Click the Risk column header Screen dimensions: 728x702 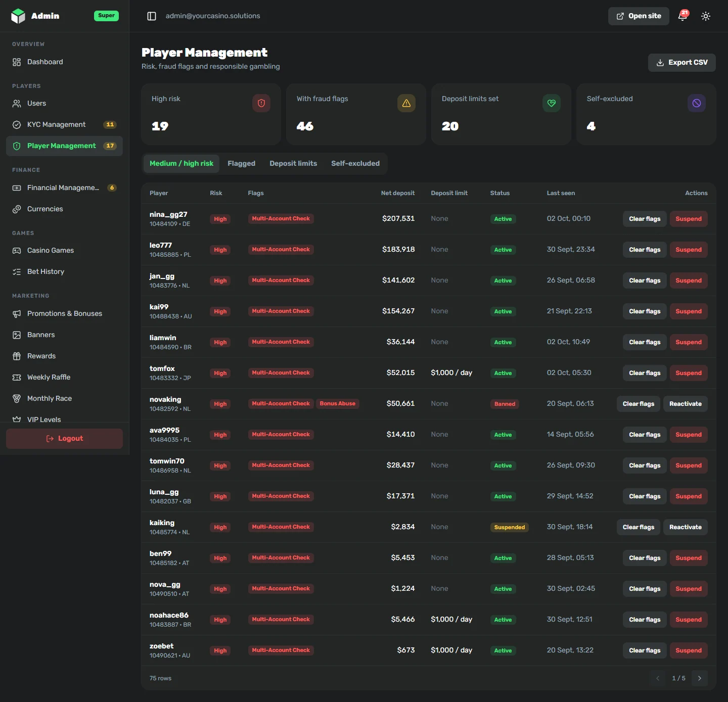point(216,193)
